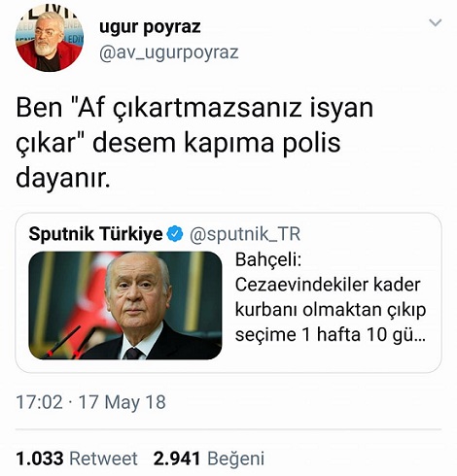The image size is (457, 476).
Task: Open the 17:02 timestamp
Action: pyautogui.click(x=39, y=402)
